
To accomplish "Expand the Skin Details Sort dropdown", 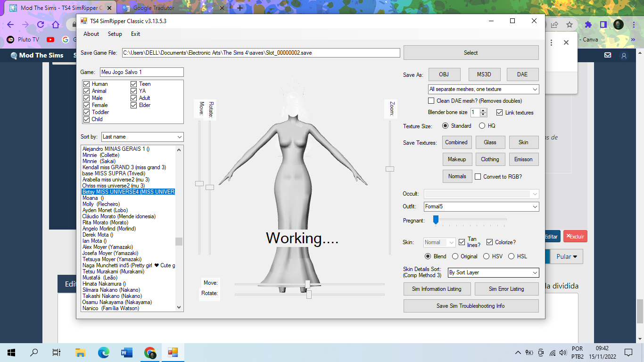I will pos(493,272).
